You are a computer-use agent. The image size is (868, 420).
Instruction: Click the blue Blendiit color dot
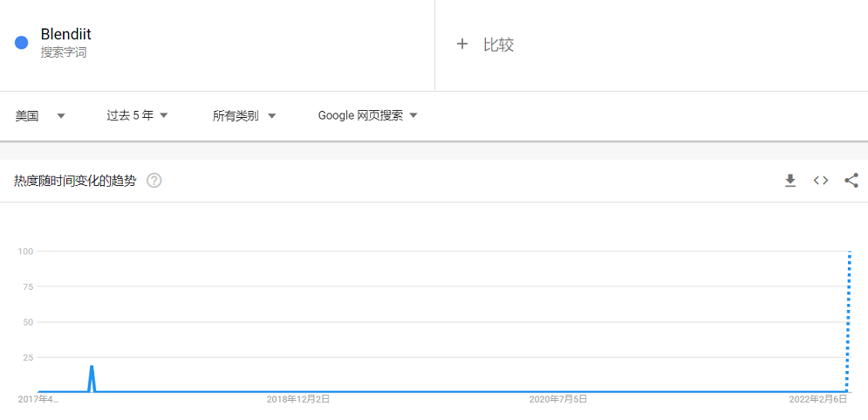click(x=22, y=43)
